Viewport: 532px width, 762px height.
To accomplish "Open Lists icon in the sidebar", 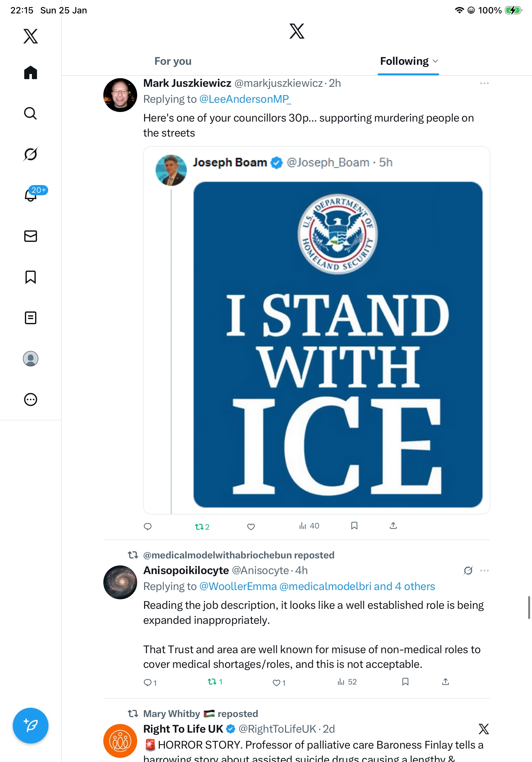I will (x=31, y=318).
